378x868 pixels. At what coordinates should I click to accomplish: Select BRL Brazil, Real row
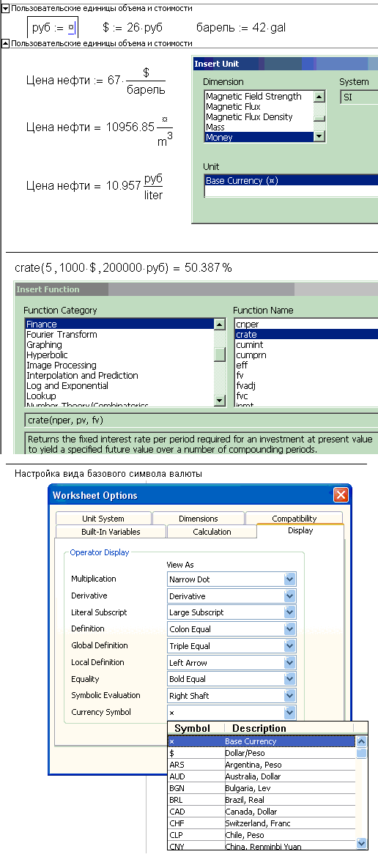pyautogui.click(x=262, y=799)
